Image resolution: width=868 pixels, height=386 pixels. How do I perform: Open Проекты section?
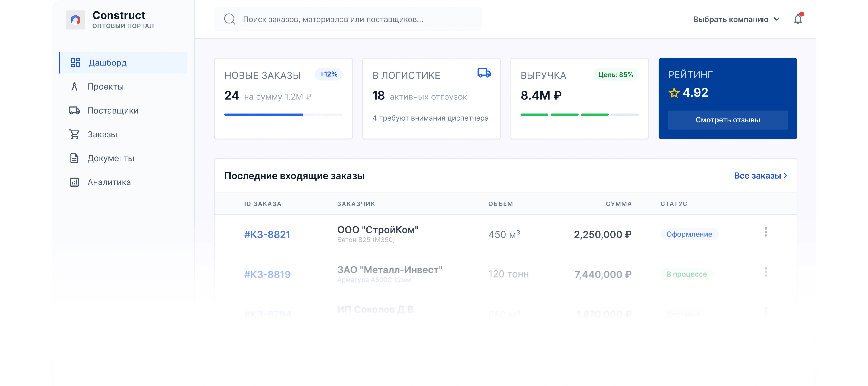[123, 87]
